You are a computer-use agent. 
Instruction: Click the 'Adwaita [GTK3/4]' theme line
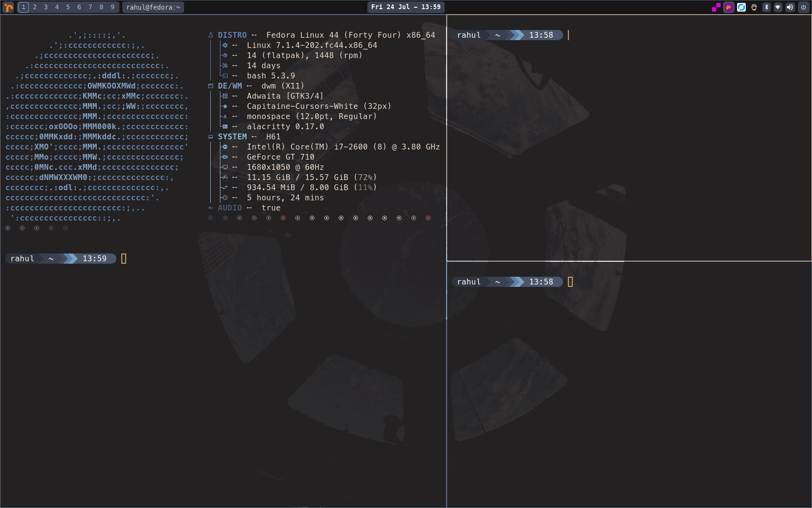click(x=285, y=96)
